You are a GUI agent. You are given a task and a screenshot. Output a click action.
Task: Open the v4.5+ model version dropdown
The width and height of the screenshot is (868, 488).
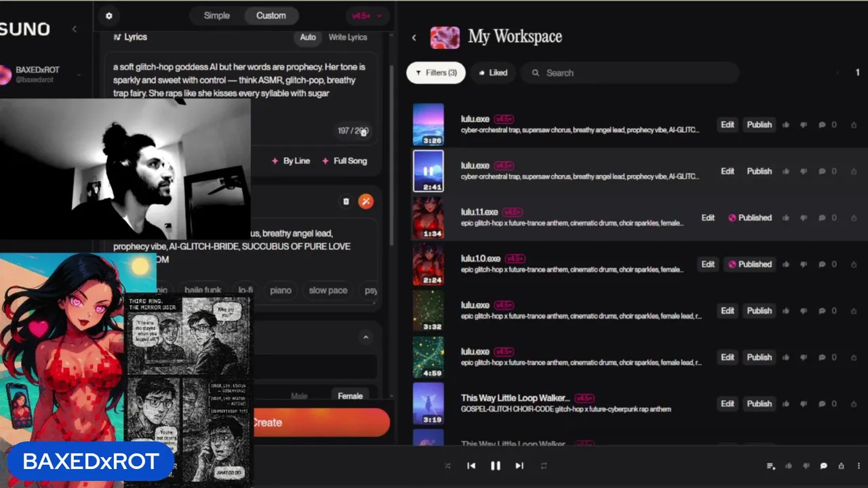pos(366,16)
